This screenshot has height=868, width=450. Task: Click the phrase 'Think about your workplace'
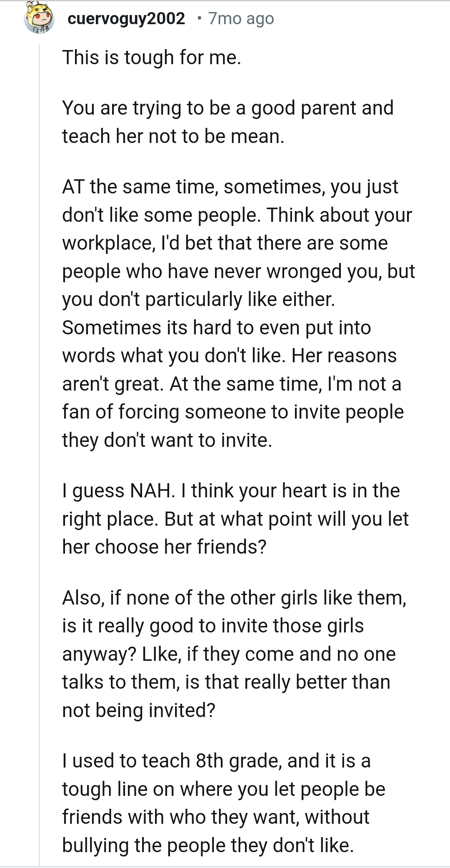click(x=340, y=215)
